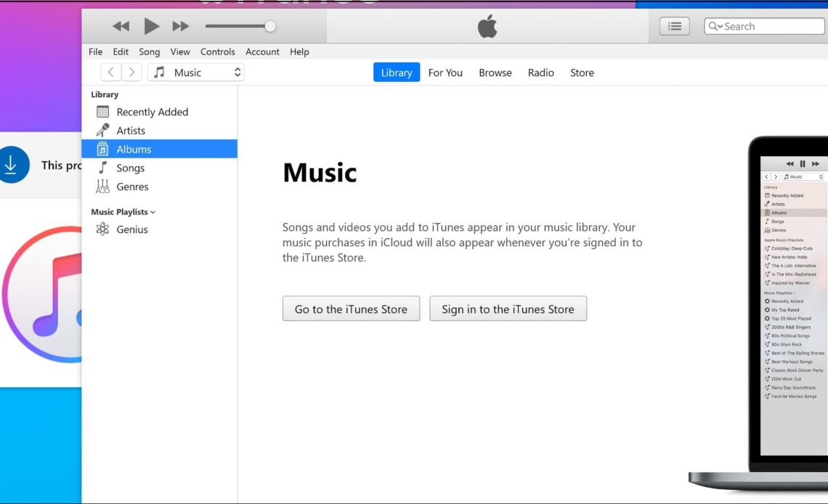Click the rewind previous track button
This screenshot has width=828, height=504.
[x=121, y=26]
